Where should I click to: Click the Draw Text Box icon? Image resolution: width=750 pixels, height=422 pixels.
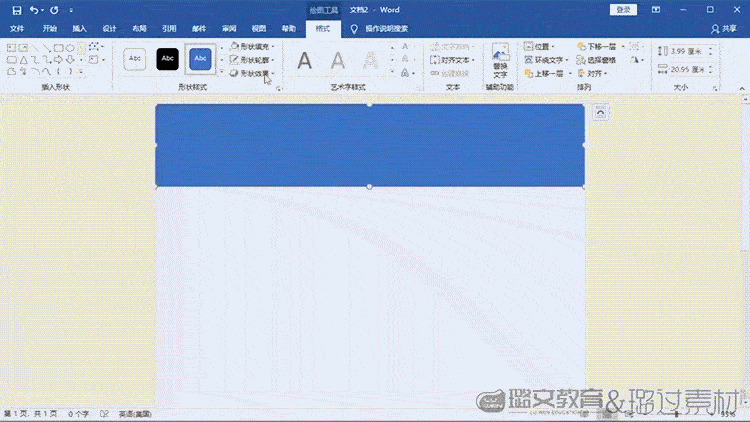[94, 60]
